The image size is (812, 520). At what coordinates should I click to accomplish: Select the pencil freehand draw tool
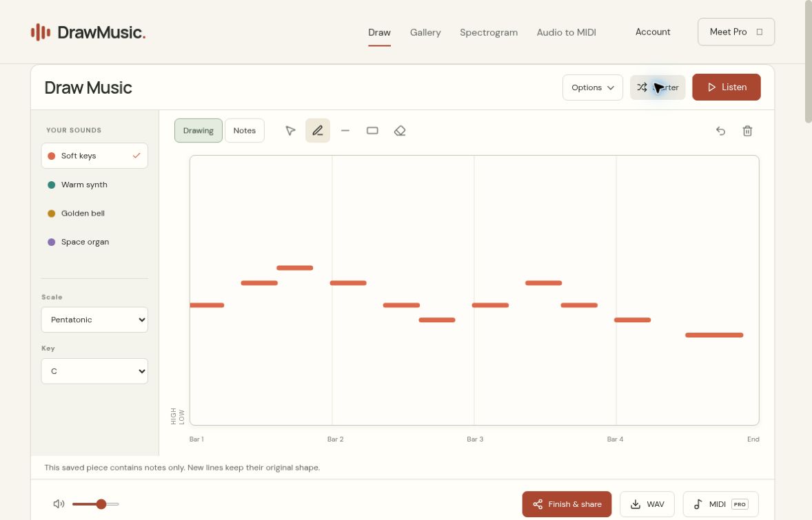[x=318, y=130]
